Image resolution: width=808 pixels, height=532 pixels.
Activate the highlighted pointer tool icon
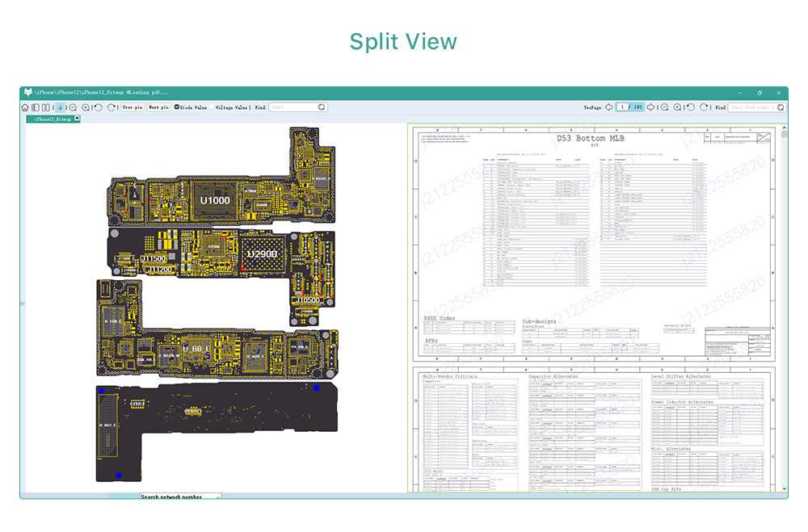tap(61, 107)
